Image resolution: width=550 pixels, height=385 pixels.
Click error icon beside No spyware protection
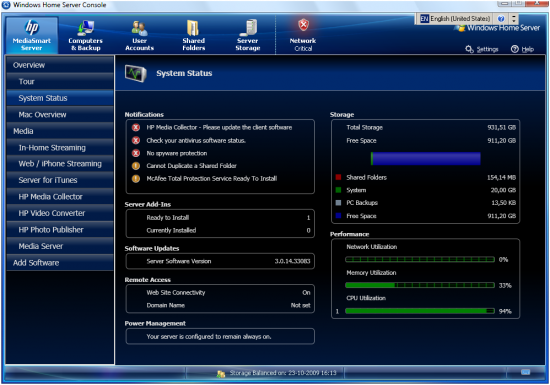coord(136,153)
